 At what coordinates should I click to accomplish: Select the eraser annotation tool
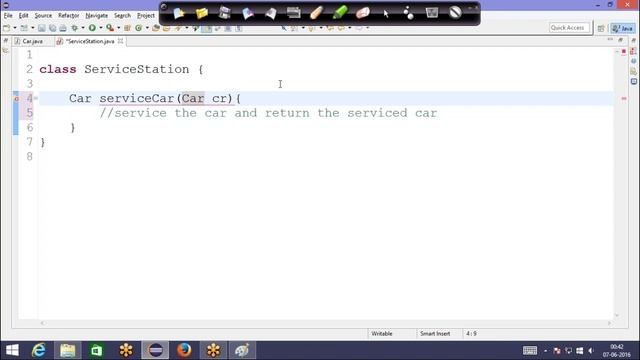(x=362, y=13)
